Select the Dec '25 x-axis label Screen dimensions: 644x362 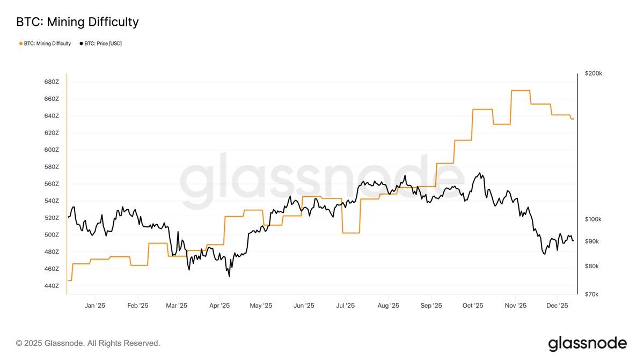(x=557, y=306)
